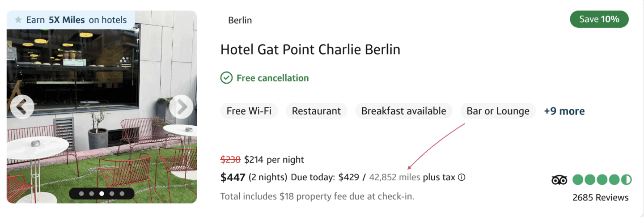Click the half-filled fifth rating circle
Image resolution: width=644 pixels, height=217 pixels.
[x=627, y=180]
